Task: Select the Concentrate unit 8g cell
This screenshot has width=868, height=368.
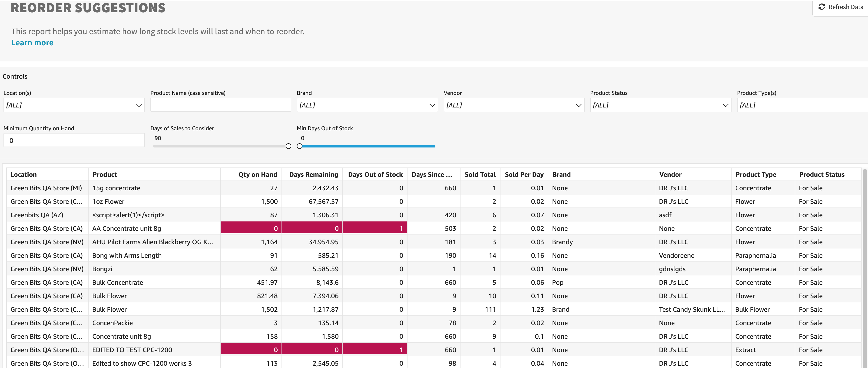Action: [x=154, y=336]
